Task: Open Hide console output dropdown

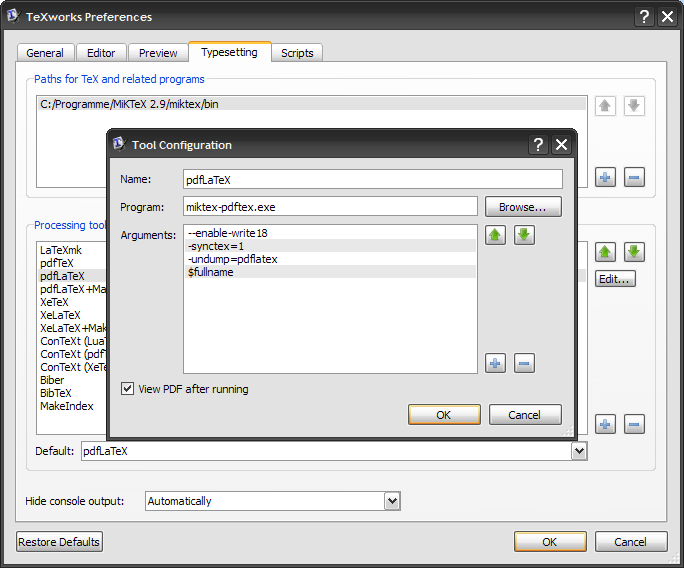Action: point(392,501)
